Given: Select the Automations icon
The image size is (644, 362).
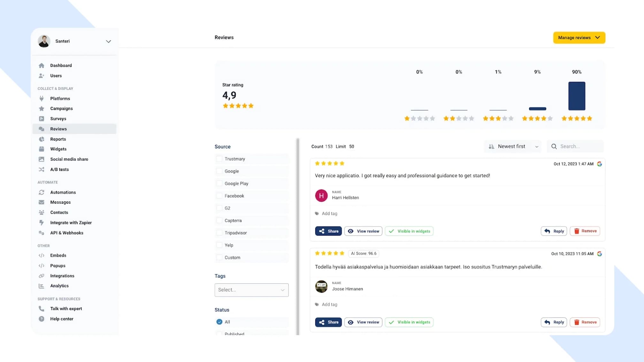Looking at the screenshot, I should [42, 192].
